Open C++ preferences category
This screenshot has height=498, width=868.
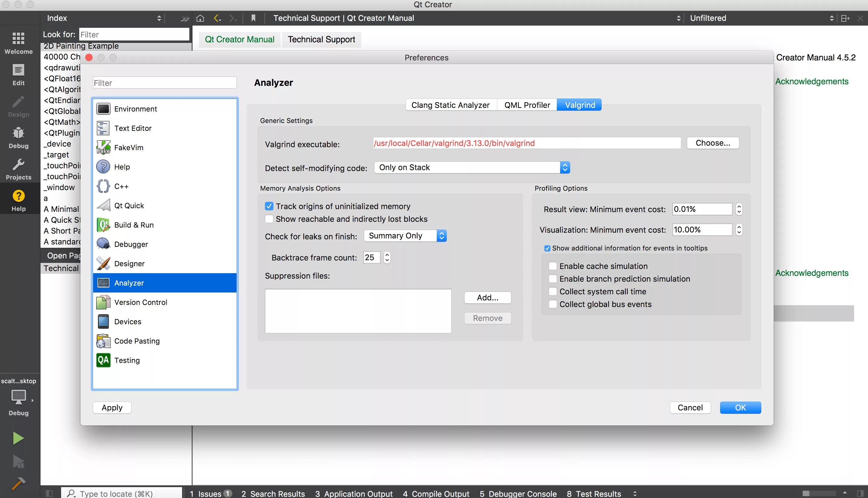pos(165,186)
